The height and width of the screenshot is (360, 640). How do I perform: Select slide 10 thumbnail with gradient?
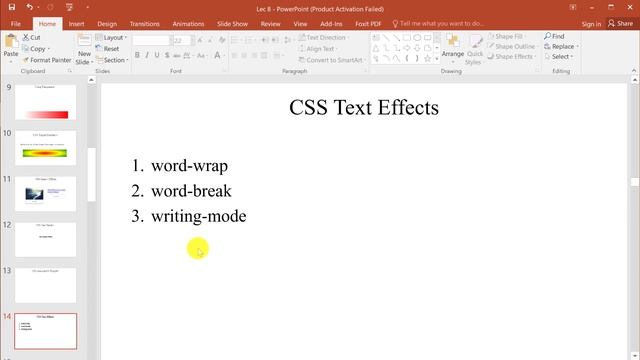[x=45, y=148]
